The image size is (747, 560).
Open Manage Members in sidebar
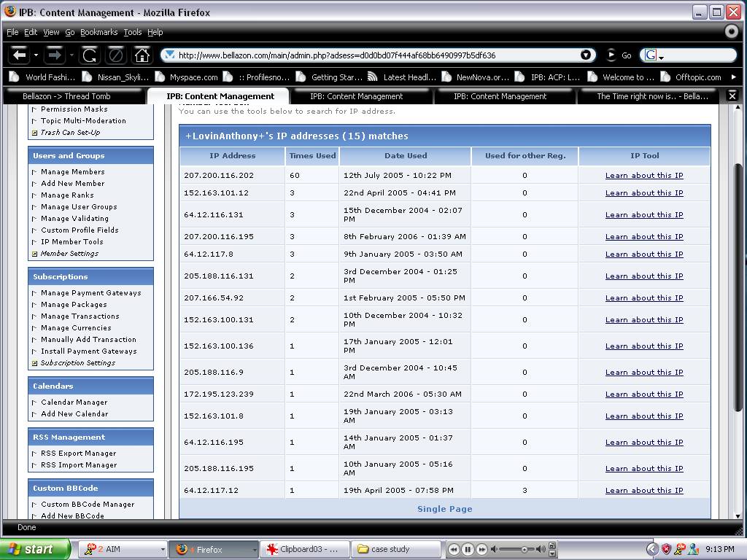pos(72,172)
